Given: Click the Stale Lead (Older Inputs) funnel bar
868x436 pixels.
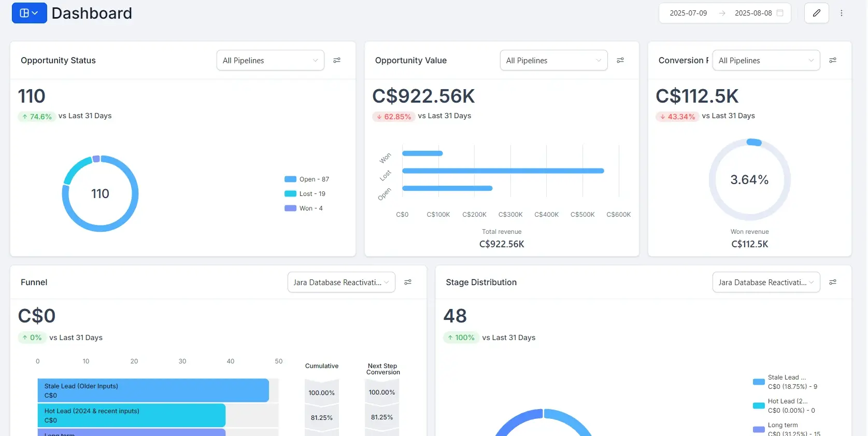Looking at the screenshot, I should [153, 390].
